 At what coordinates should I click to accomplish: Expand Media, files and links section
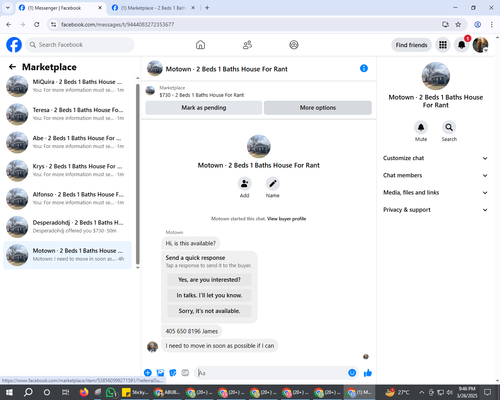tap(435, 192)
